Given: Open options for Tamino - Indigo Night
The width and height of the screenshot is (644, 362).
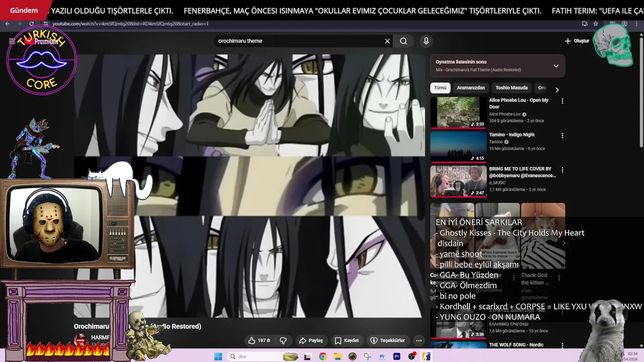Looking at the screenshot, I should tap(562, 136).
